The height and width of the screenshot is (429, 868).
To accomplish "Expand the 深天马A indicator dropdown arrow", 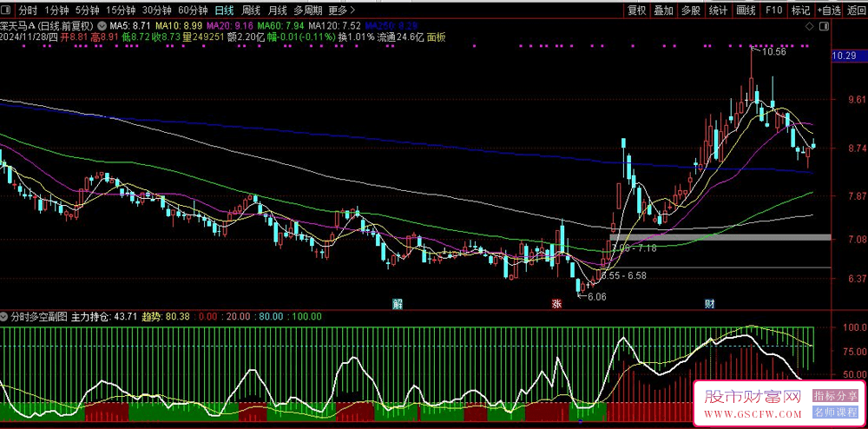I will [102, 25].
